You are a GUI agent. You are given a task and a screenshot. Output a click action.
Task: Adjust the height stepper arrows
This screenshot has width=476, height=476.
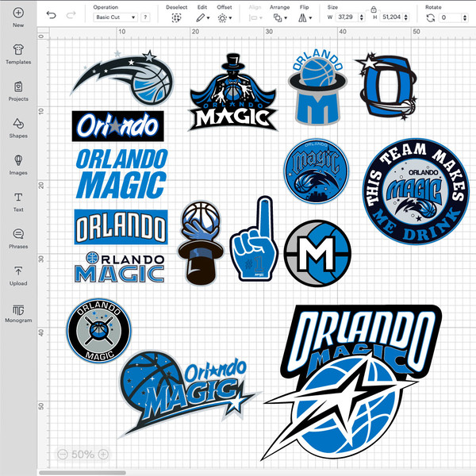(x=406, y=17)
